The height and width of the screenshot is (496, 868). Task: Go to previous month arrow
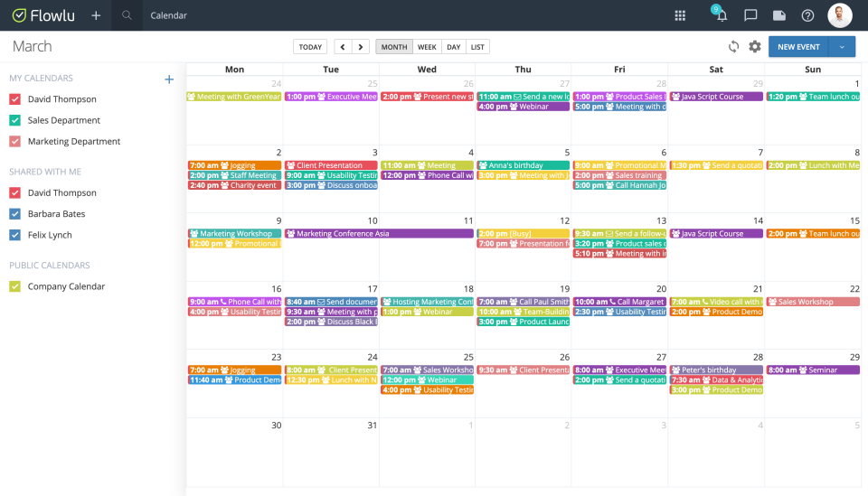click(x=343, y=47)
